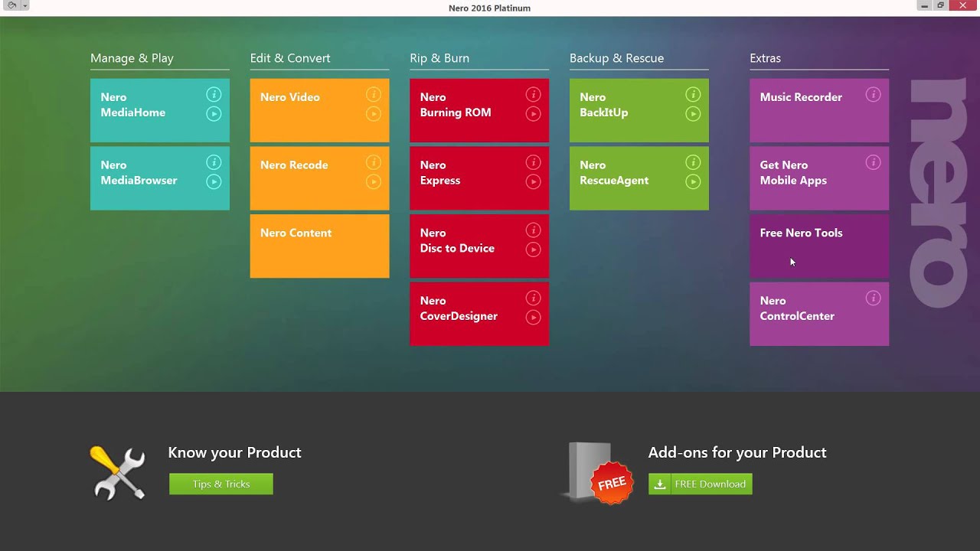Viewport: 980px width, 551px height.
Task: Open the Free Nero Tools tile
Action: pos(819,246)
